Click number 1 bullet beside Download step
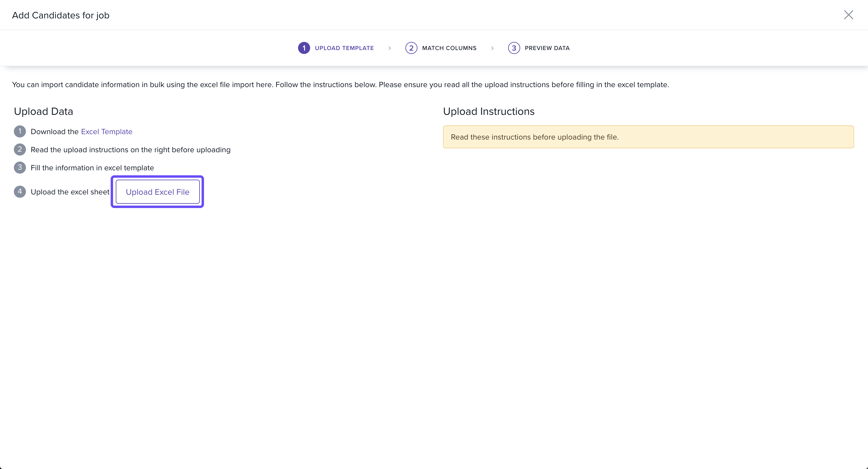 coord(20,131)
